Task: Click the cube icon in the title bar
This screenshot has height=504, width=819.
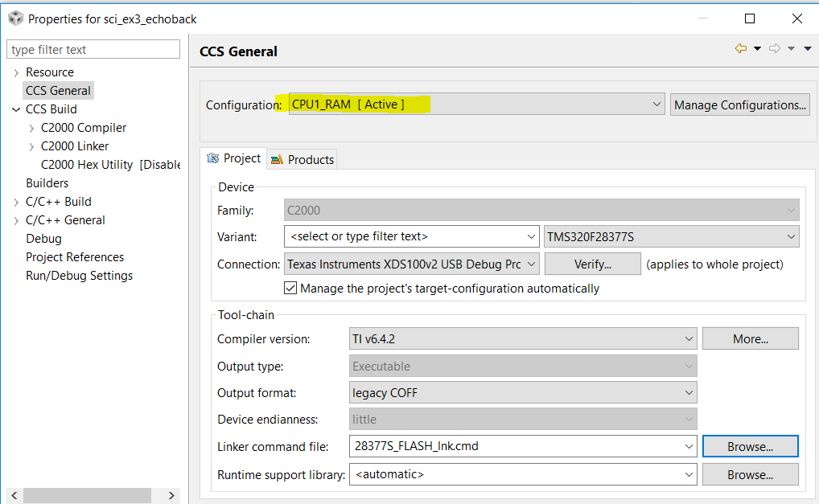Action: [15, 17]
